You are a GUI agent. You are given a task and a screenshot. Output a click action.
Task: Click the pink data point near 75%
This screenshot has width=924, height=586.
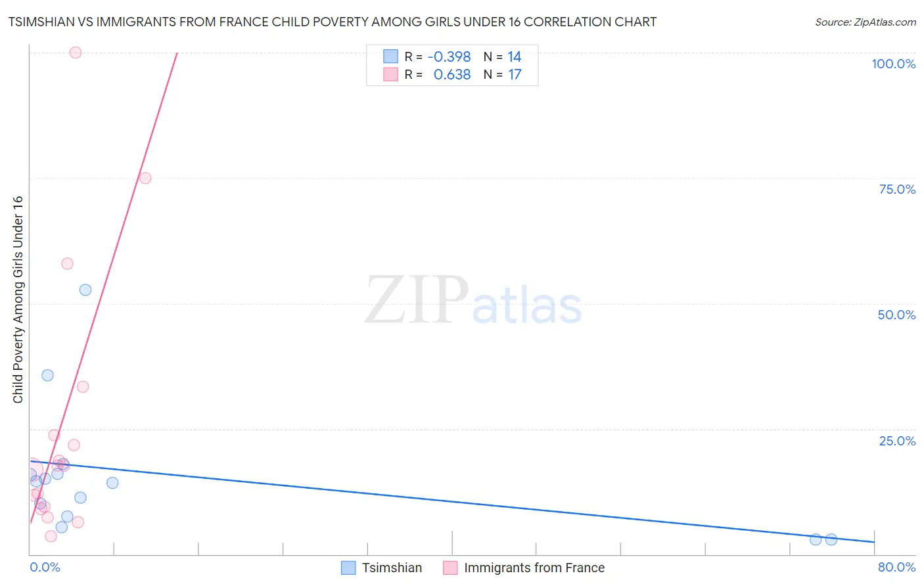click(145, 178)
